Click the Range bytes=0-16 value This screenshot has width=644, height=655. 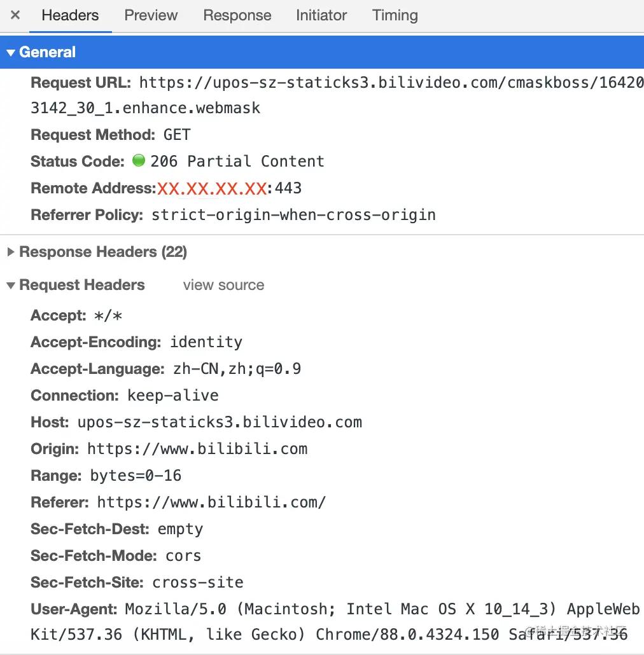[x=136, y=476]
